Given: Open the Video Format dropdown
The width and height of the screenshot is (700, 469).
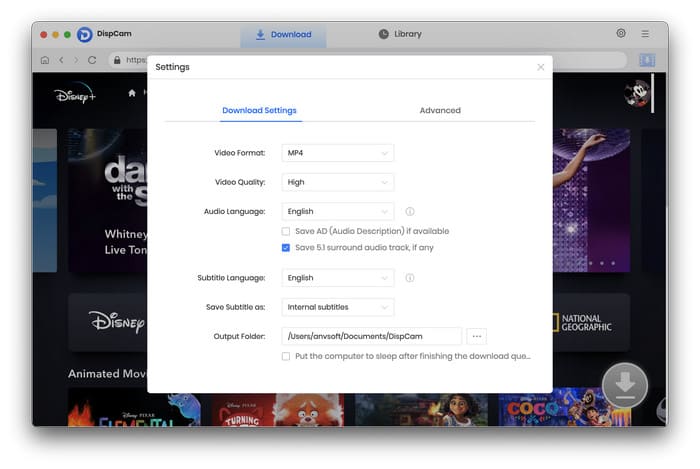Looking at the screenshot, I should tap(338, 153).
